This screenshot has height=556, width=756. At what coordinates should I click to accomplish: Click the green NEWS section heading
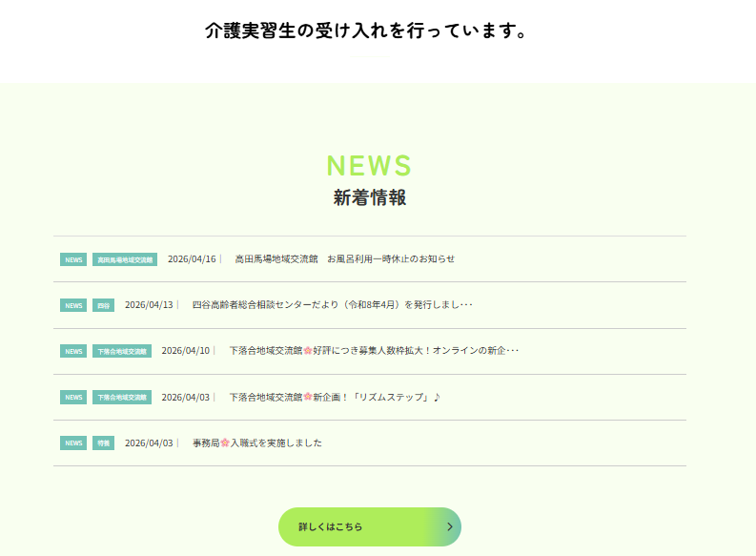pyautogui.click(x=369, y=166)
